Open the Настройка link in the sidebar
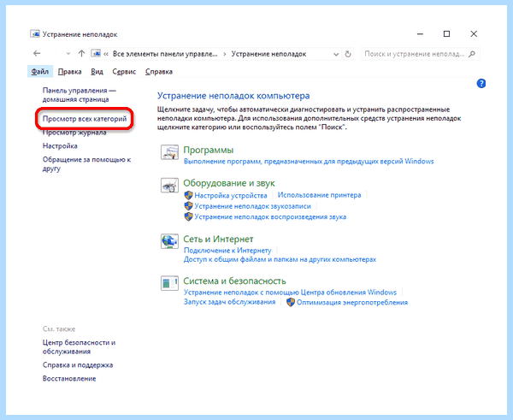513x420 pixels. point(60,146)
